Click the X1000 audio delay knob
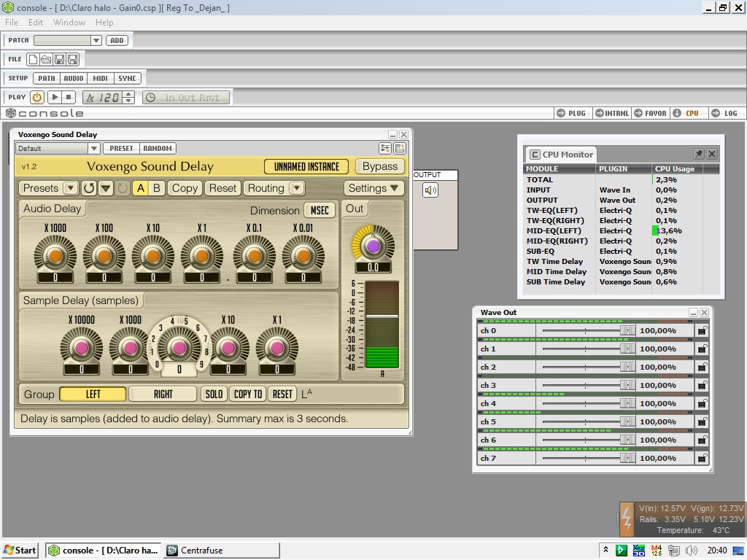This screenshot has width=747, height=560. click(55, 256)
